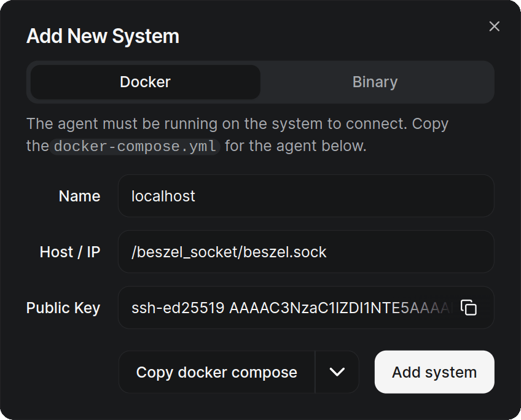Image resolution: width=521 pixels, height=420 pixels.
Task: Click the Add New System heading
Action: pyautogui.click(x=103, y=36)
